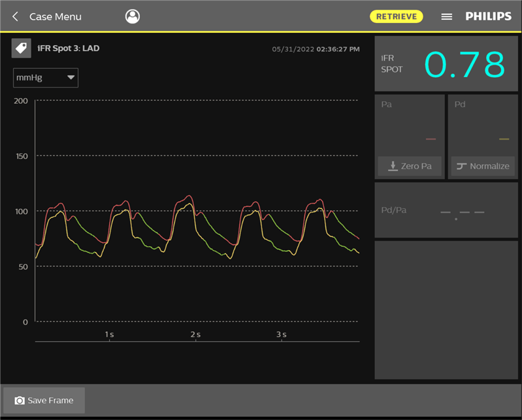Viewport: 522px width, 420px height.
Task: Select the 3 s time axis marker
Action: (x=281, y=334)
